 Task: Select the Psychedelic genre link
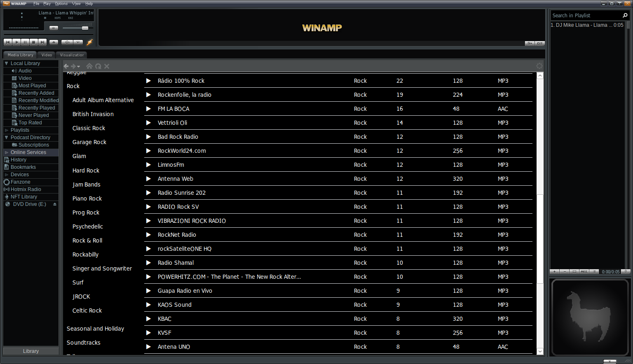[88, 226]
